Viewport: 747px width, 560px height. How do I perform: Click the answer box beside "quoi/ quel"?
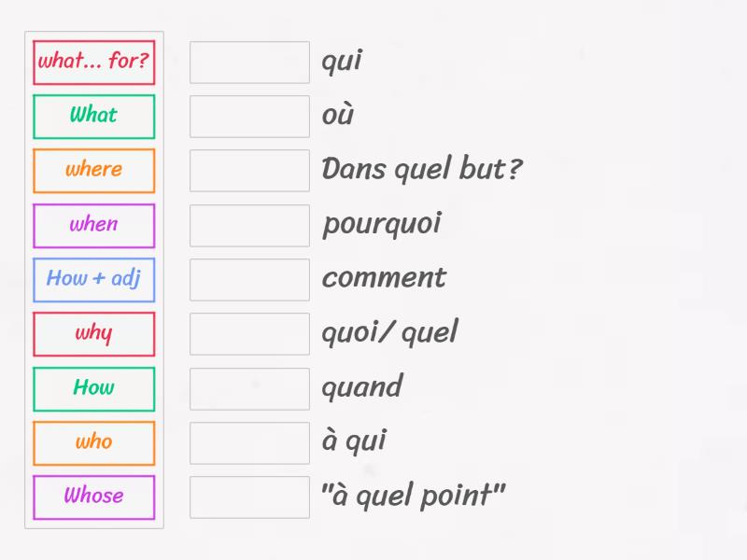[x=249, y=333]
